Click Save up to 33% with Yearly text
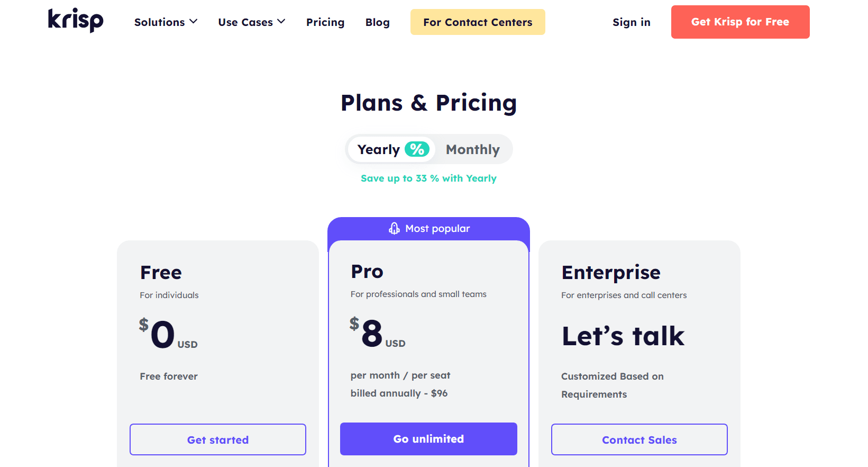 coord(428,178)
